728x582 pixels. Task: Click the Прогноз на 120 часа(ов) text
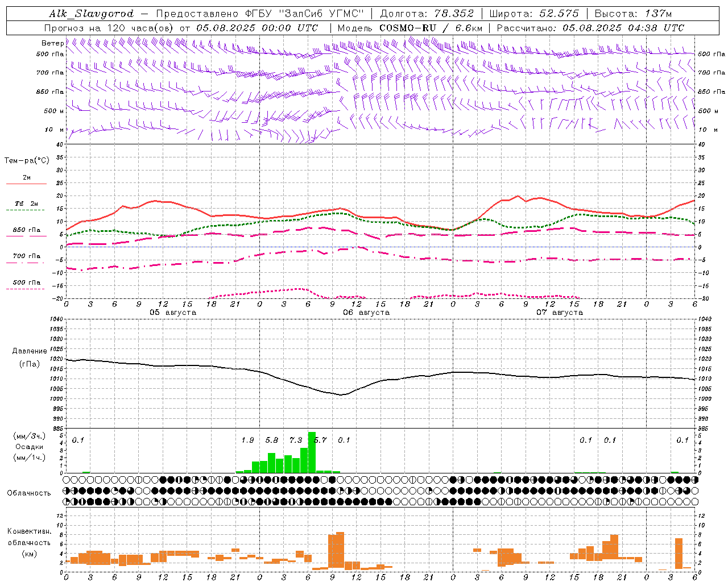(x=110, y=28)
